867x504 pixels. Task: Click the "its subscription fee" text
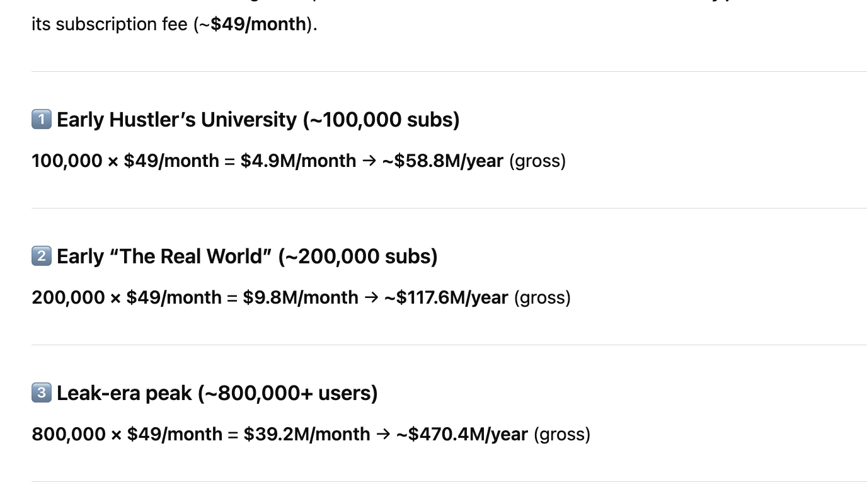(x=110, y=25)
